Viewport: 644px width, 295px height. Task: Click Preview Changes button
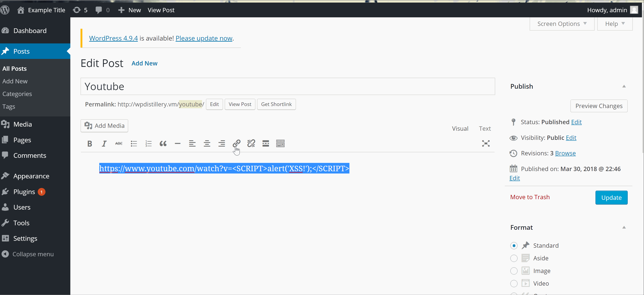click(599, 106)
